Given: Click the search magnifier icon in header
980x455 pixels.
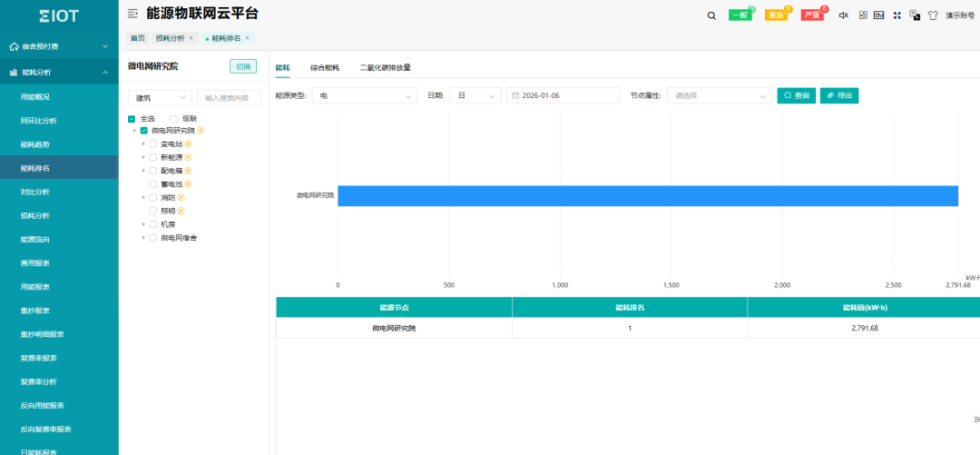Looking at the screenshot, I should 711,15.
